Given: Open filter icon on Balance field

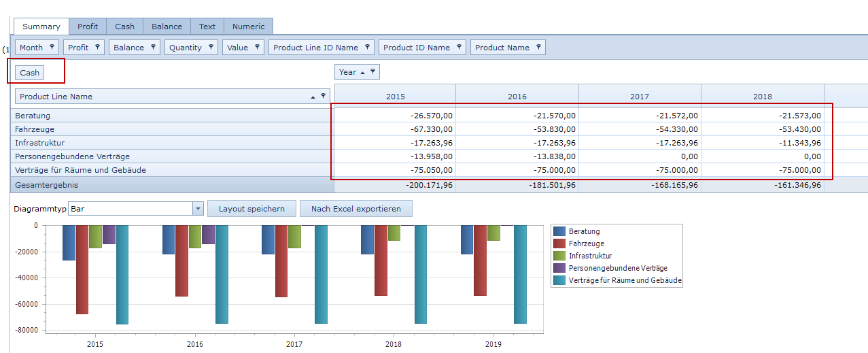Looking at the screenshot, I should tap(153, 48).
